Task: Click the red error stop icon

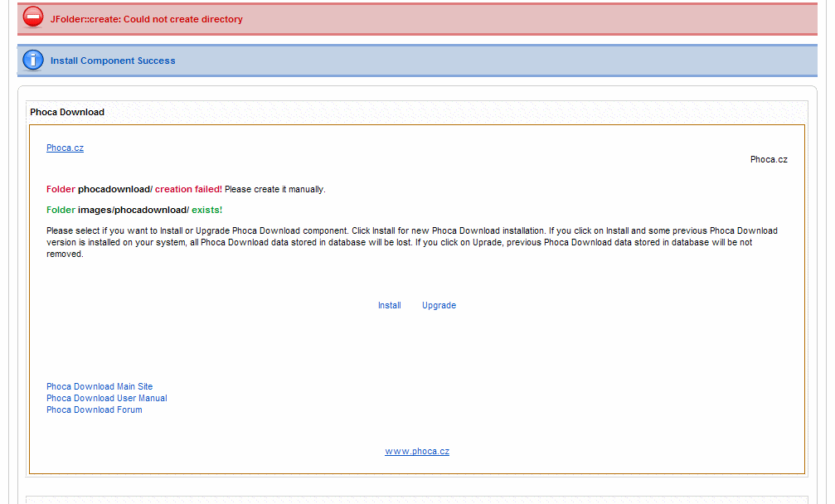Action: tap(33, 17)
